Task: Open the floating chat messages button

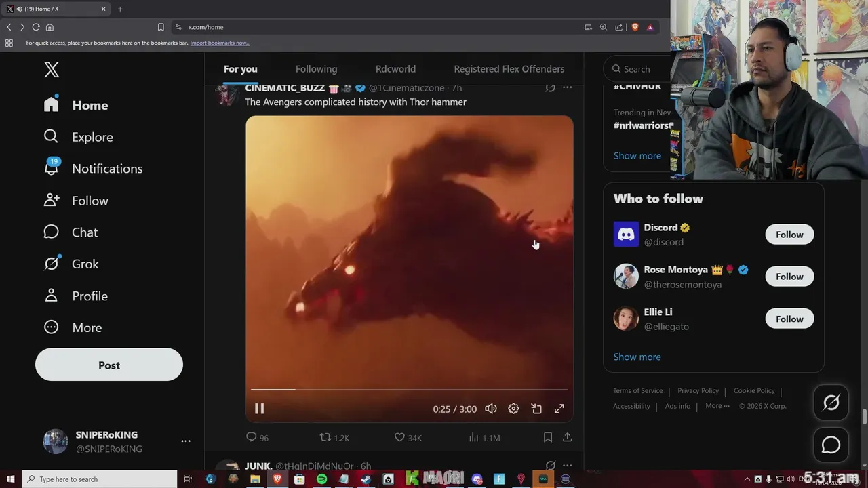Action: [x=831, y=445]
